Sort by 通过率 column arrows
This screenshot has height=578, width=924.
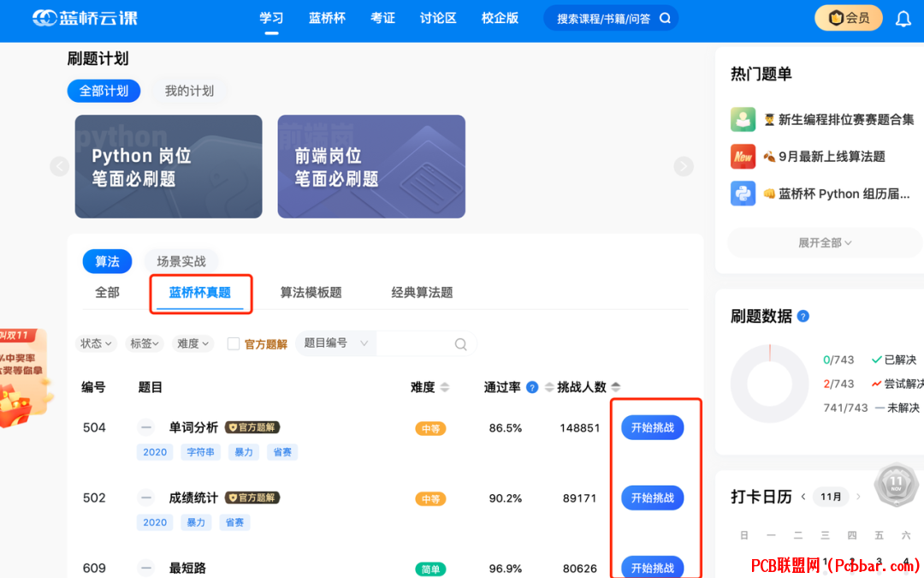pyautogui.click(x=549, y=387)
